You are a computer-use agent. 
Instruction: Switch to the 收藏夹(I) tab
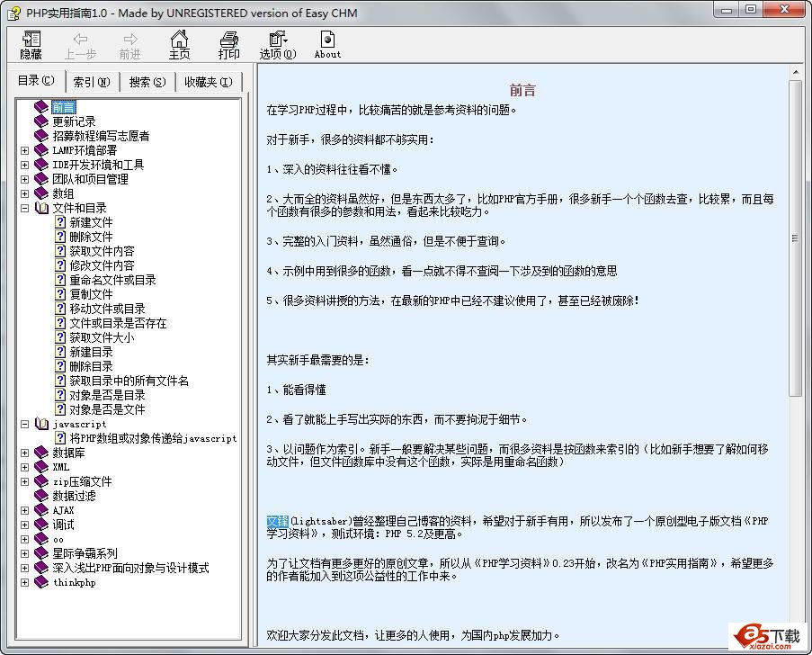[209, 83]
